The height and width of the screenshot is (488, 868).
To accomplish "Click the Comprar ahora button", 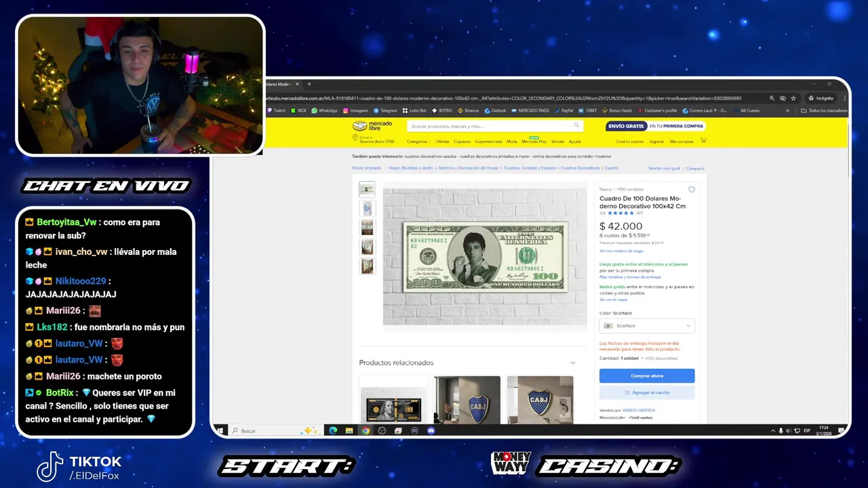I will pos(647,375).
